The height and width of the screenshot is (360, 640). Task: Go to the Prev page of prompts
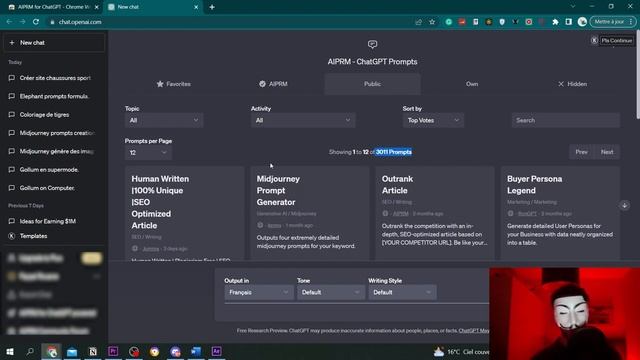coord(582,152)
